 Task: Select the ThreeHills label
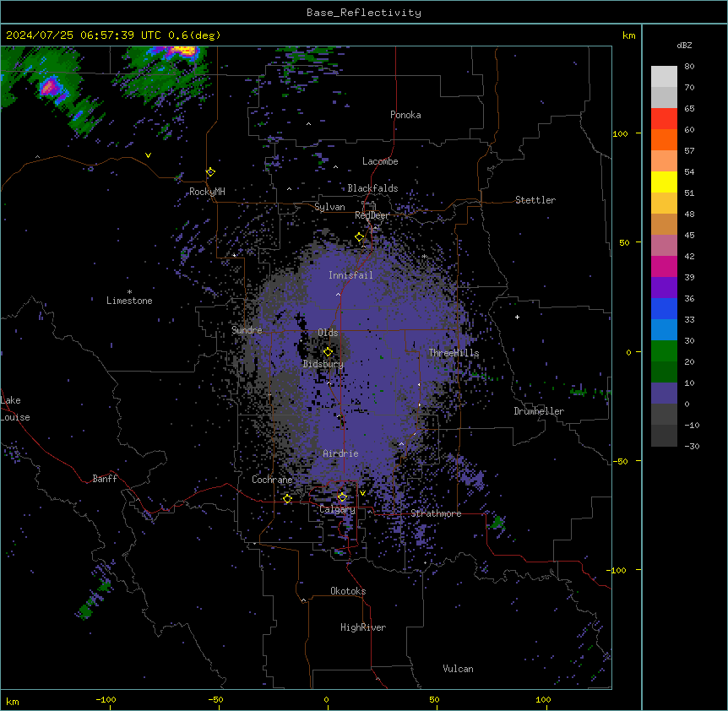(x=454, y=353)
